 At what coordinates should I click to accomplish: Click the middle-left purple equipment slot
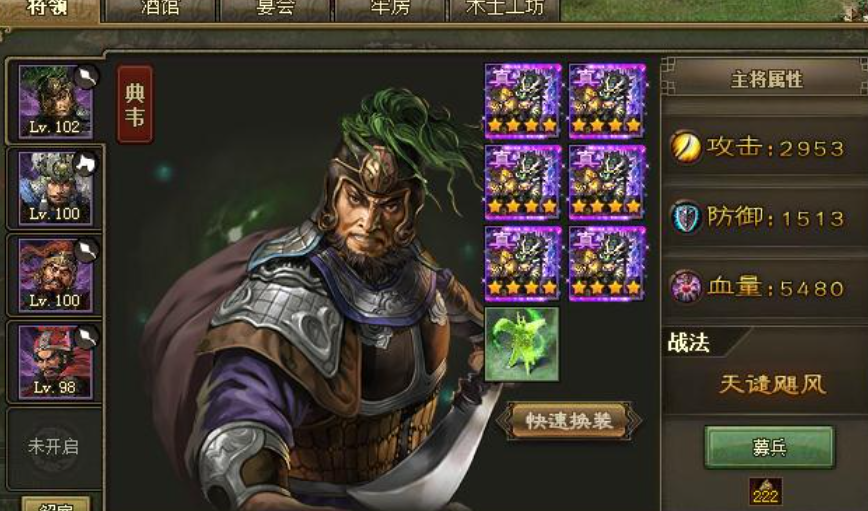pyautogui.click(x=523, y=182)
